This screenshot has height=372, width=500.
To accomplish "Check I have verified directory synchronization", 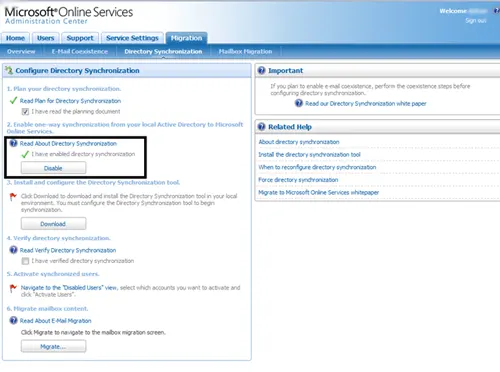I will [x=25, y=261].
